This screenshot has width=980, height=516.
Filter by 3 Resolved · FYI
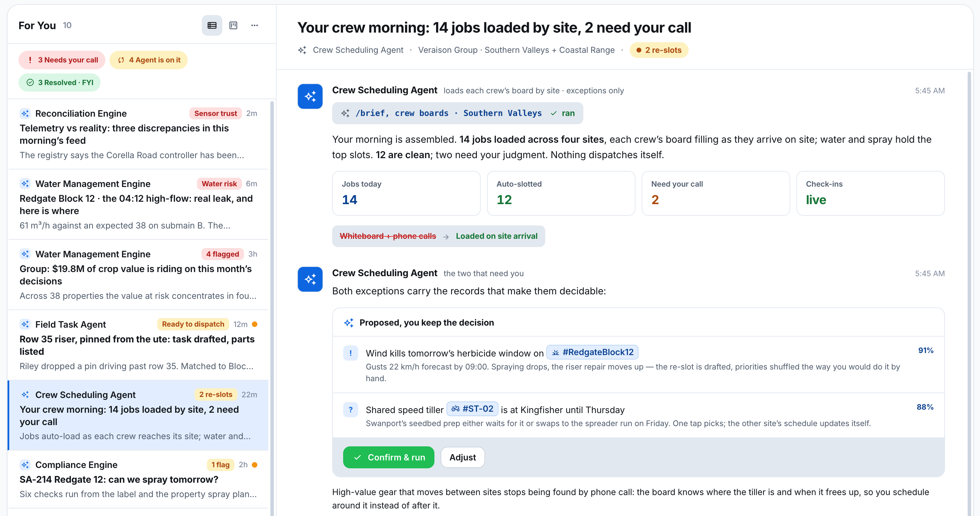coord(60,83)
